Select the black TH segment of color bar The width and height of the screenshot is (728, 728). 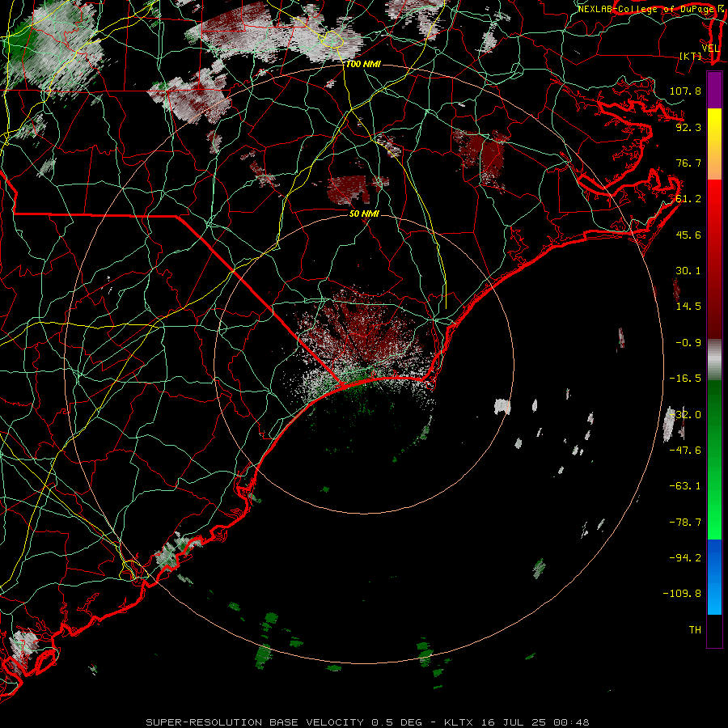coord(714,630)
